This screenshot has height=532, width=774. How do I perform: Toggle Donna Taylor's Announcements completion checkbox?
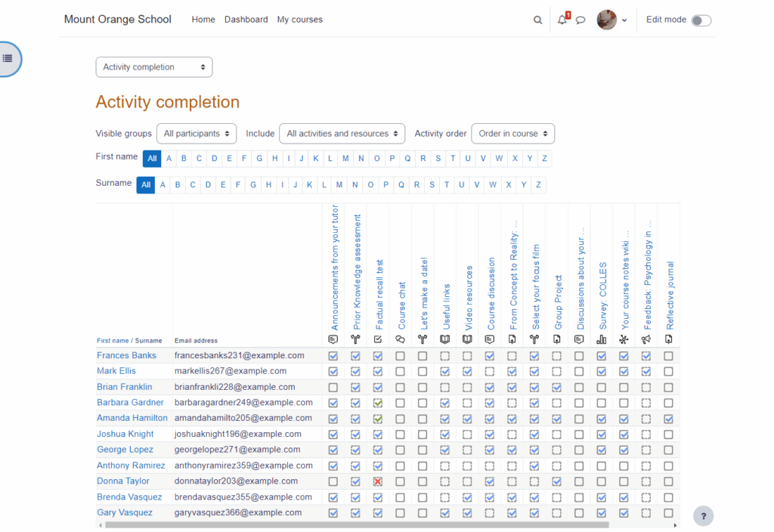pyautogui.click(x=333, y=481)
